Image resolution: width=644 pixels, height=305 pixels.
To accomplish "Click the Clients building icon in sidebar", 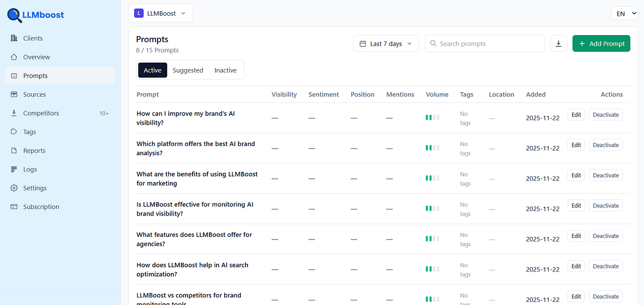I will click(14, 38).
